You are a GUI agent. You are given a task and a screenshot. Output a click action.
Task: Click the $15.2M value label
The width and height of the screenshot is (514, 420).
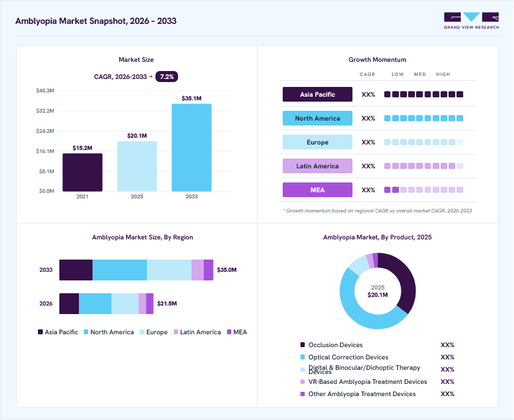tap(82, 148)
